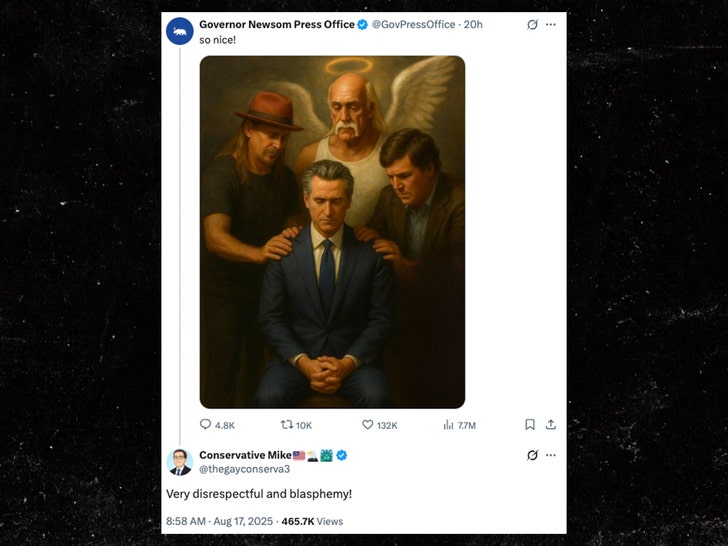The width and height of the screenshot is (728, 546).
Task: Click Grok icon on Governor Newsom post
Action: pos(532,24)
